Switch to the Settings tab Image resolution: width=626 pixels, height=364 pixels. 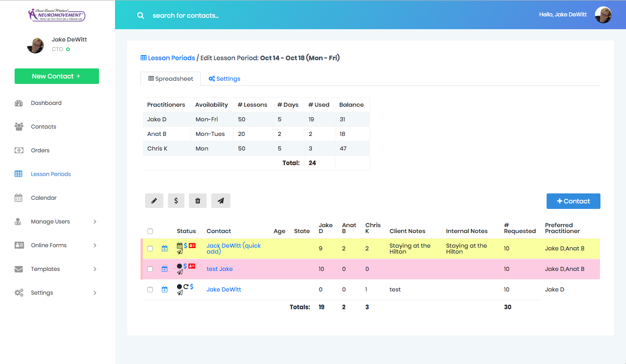click(x=224, y=79)
